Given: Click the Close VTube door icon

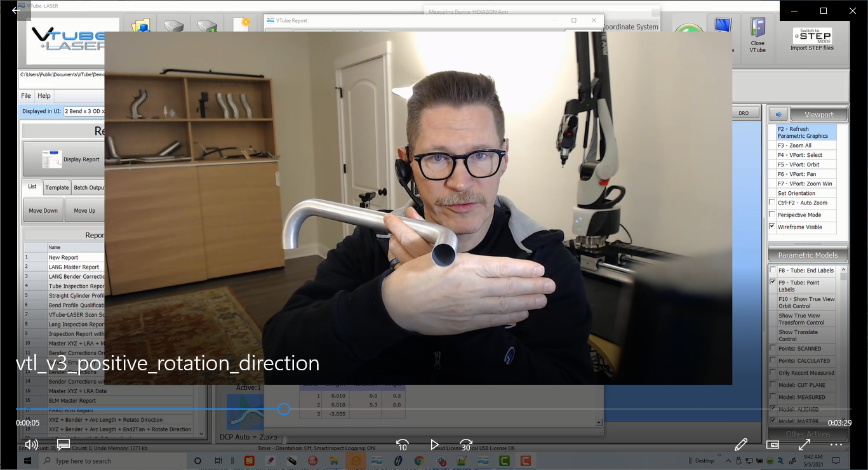Looking at the screenshot, I should [x=758, y=36].
